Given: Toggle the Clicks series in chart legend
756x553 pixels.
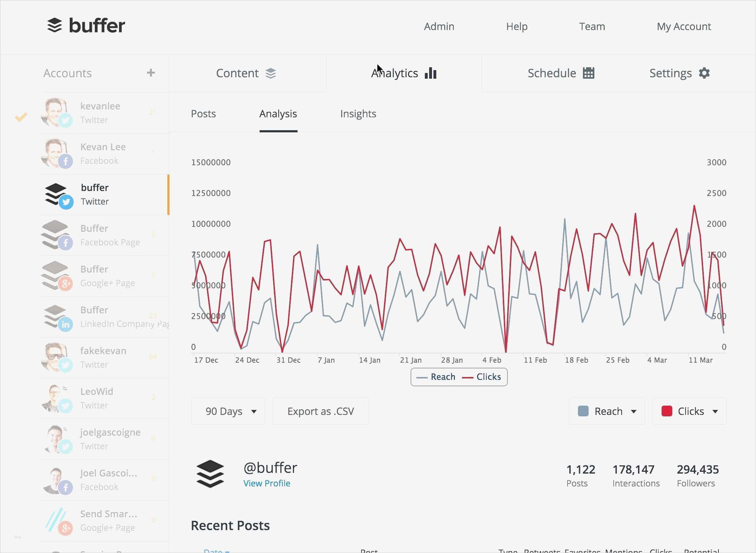Looking at the screenshot, I should click(x=482, y=377).
